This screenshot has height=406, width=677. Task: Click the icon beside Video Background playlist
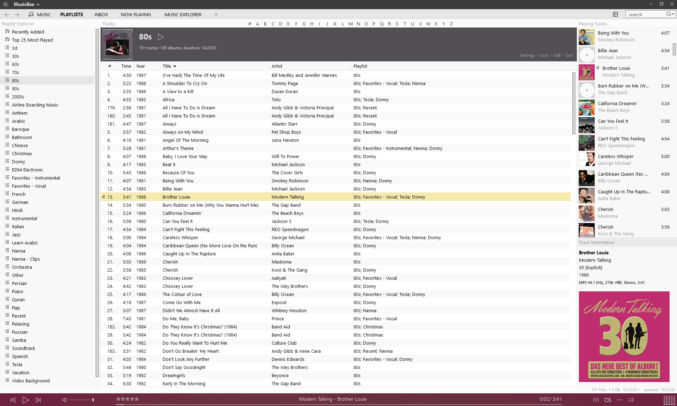7,381
